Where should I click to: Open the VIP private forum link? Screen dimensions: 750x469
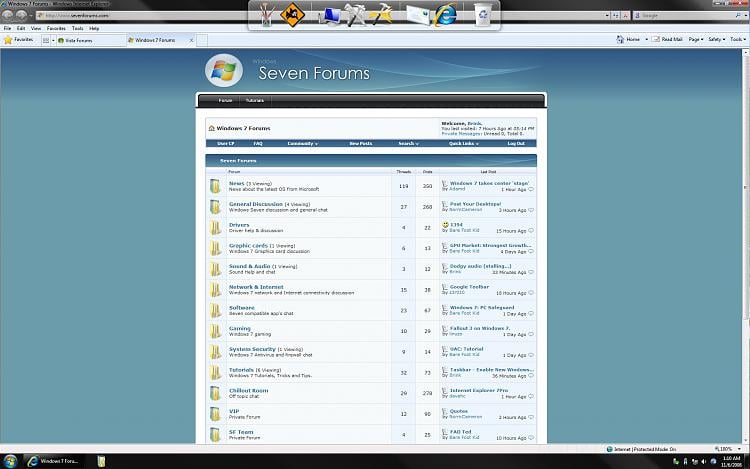point(234,411)
